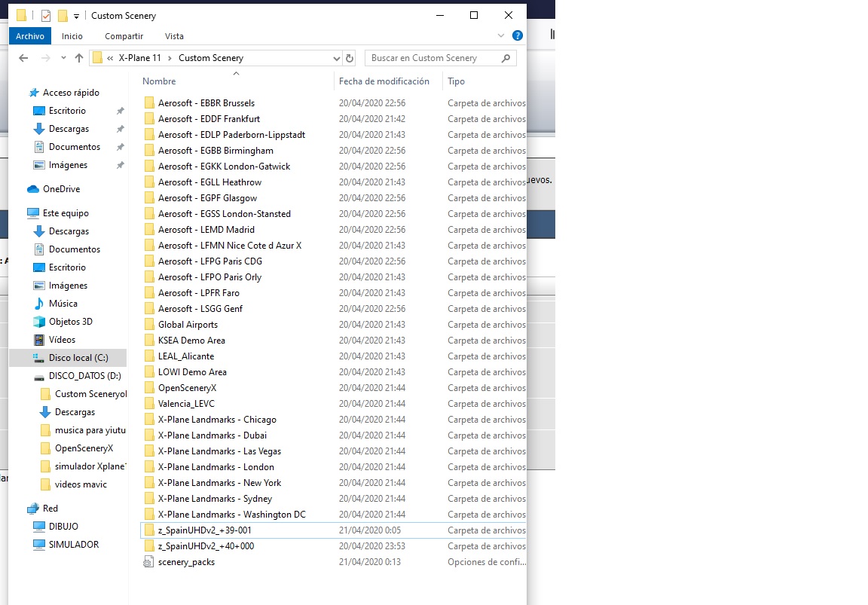Image resolution: width=868 pixels, height=605 pixels.
Task: Select X-Plane Landmarks - New York folder icon
Action: [x=149, y=483]
